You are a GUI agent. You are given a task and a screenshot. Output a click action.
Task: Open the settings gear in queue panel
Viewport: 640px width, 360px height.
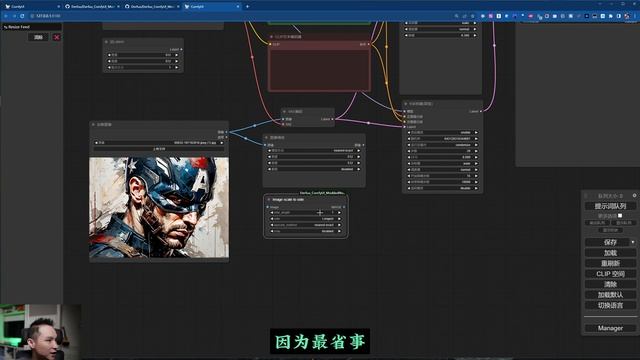pos(634,196)
